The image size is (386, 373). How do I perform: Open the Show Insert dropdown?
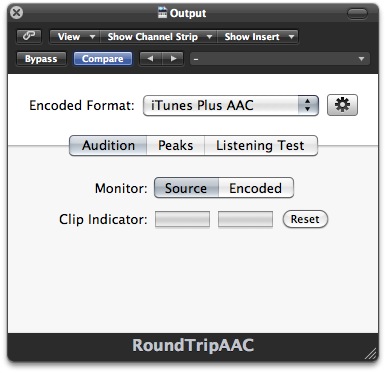tap(257, 36)
